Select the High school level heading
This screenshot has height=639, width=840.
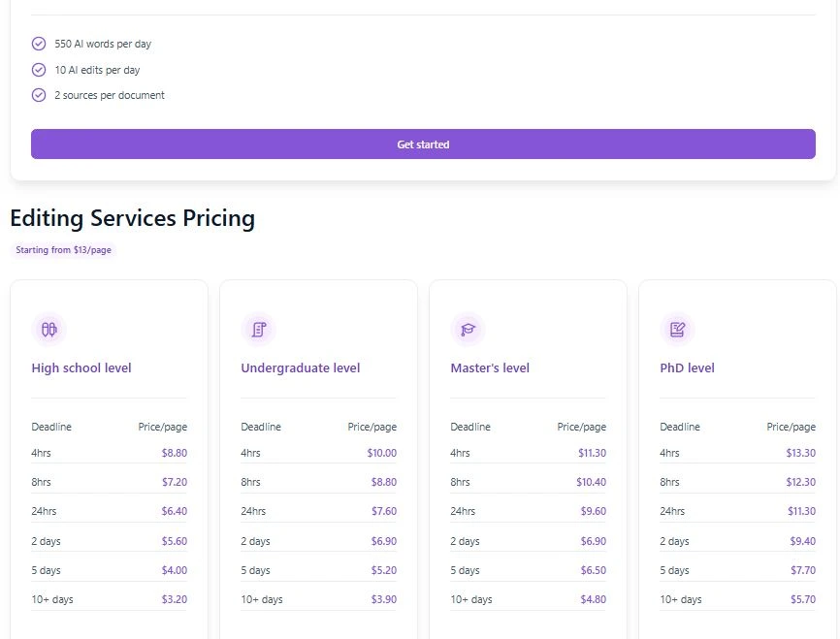pos(81,368)
